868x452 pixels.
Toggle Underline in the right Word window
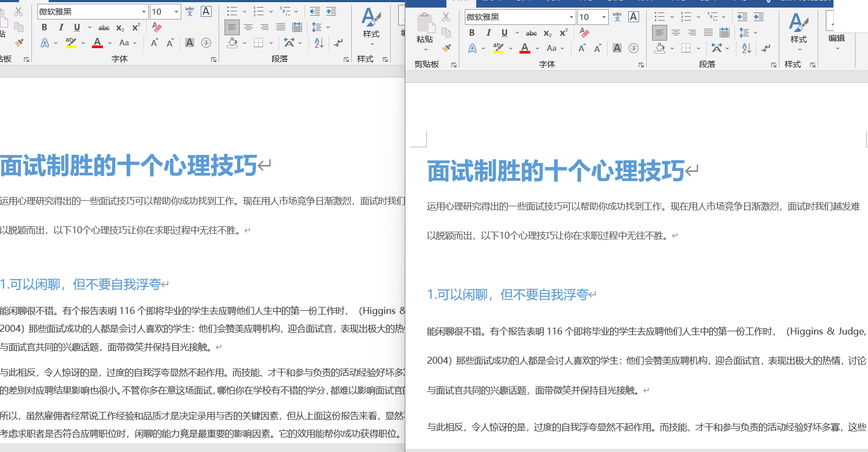click(x=504, y=32)
